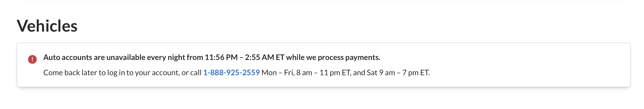Click the word "unavailable" in bold message
The height and width of the screenshot is (109, 644).
[x=126, y=57]
